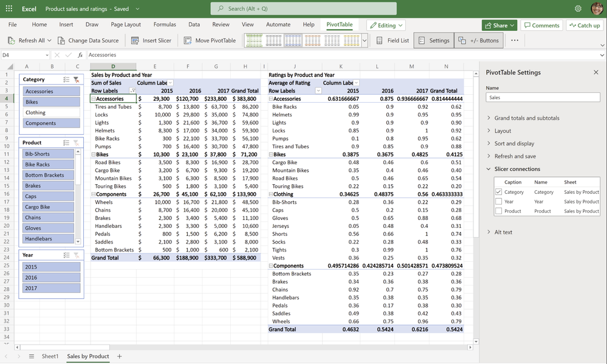Click the settings gear icon in title bar
This screenshot has height=364, width=607.
pos(578,9)
